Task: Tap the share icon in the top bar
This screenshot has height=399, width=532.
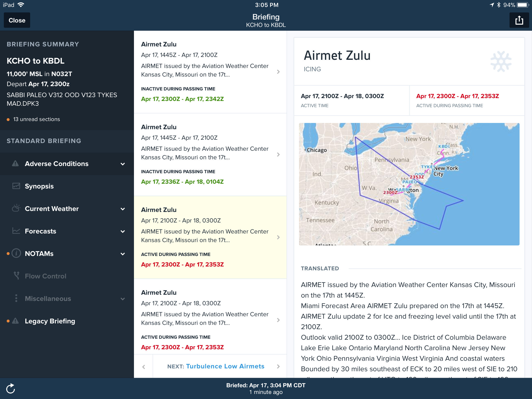Action: coord(519,20)
